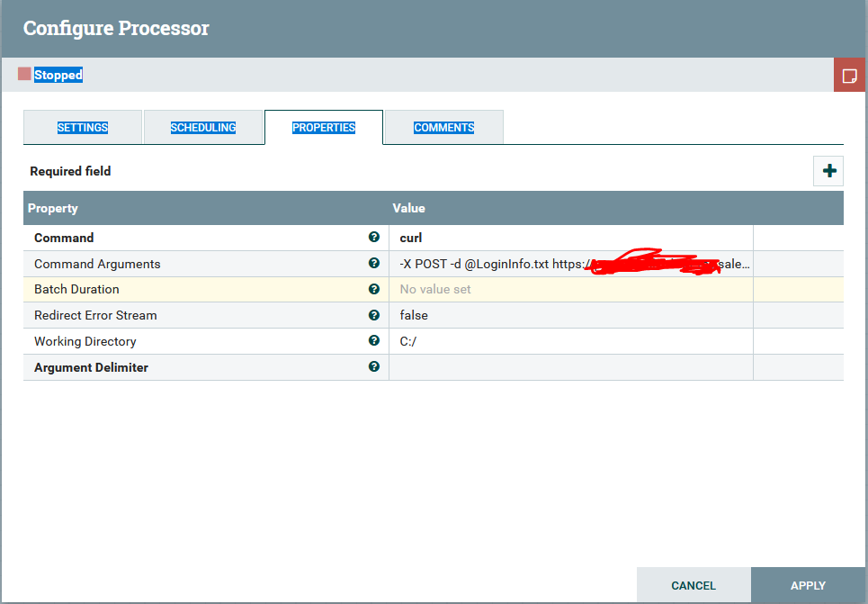Open help for Redirect Error Stream
This screenshot has height=604, width=868.
pos(374,315)
